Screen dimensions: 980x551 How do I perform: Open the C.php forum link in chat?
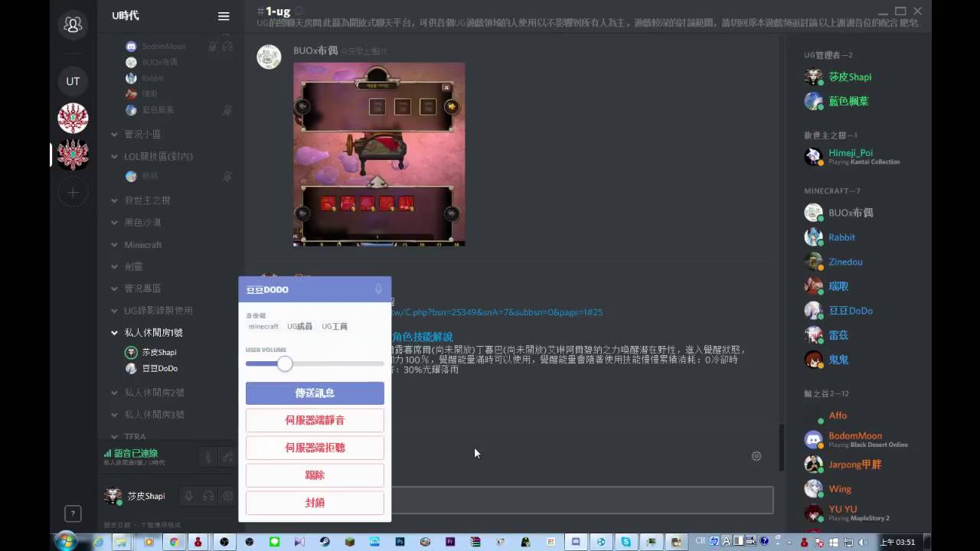click(x=497, y=312)
